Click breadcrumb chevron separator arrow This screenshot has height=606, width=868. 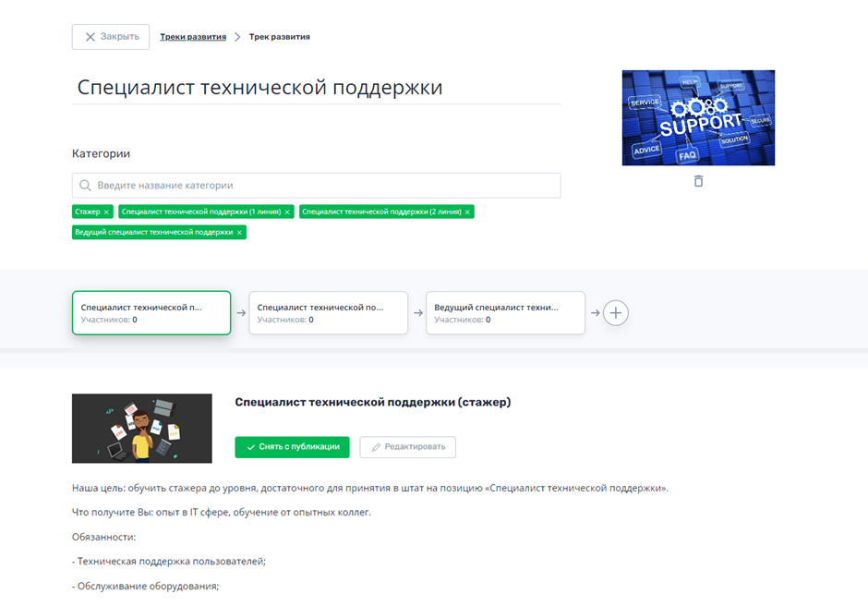pos(237,37)
